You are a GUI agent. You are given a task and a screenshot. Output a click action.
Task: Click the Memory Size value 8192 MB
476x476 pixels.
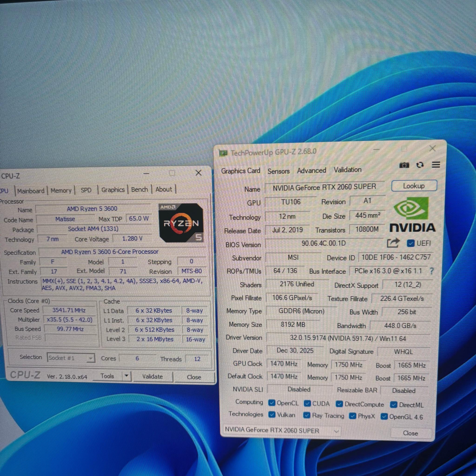coord(293,324)
